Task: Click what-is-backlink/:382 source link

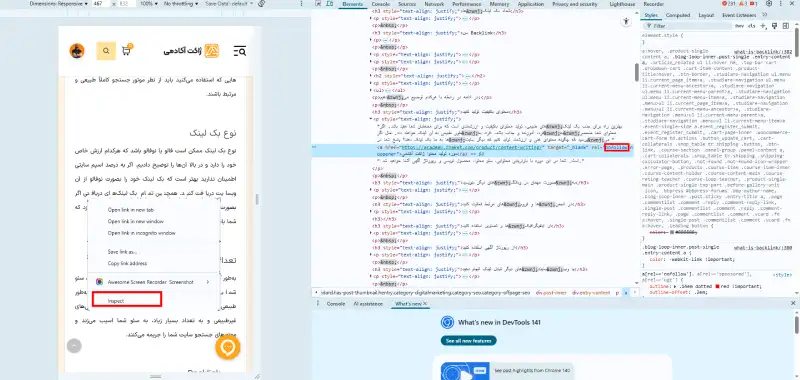Action: click(763, 52)
